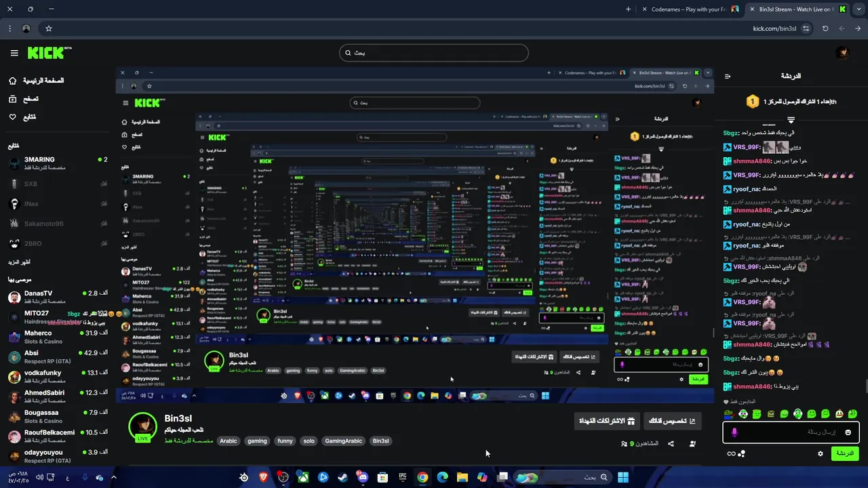Open the Maherco Slots & Casino channel
This screenshot has height=488, width=868.
click(x=58, y=337)
